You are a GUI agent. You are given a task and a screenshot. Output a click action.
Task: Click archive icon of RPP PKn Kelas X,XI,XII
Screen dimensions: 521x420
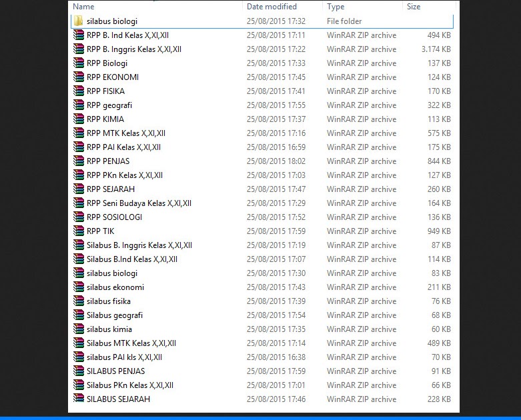coord(79,175)
